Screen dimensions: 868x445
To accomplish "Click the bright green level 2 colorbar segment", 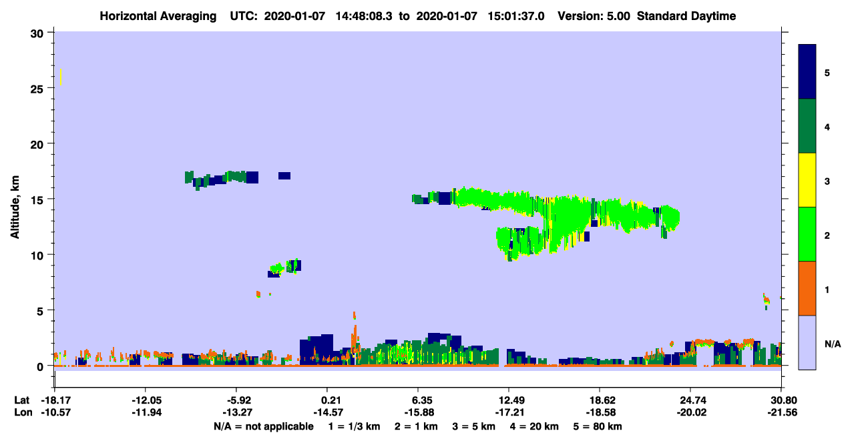I will [x=807, y=234].
